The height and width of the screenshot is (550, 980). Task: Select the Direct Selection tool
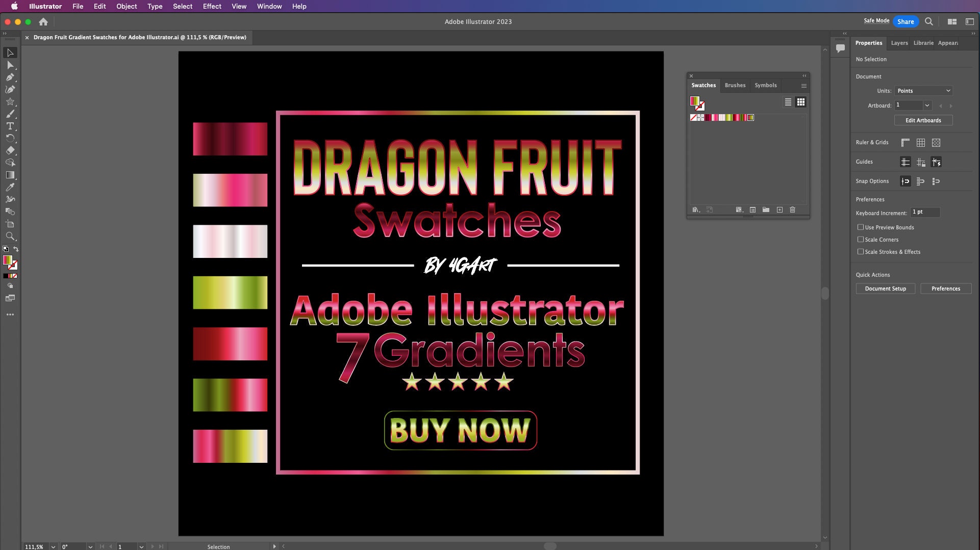pyautogui.click(x=10, y=65)
